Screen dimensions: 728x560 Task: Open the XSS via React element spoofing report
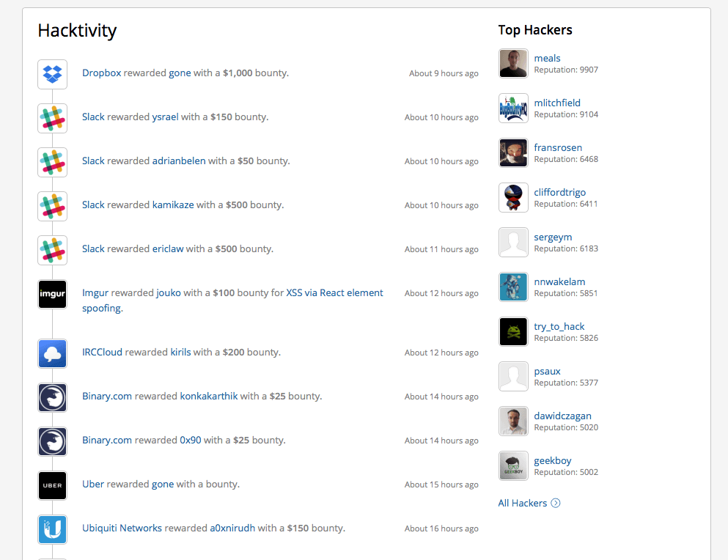click(x=334, y=293)
